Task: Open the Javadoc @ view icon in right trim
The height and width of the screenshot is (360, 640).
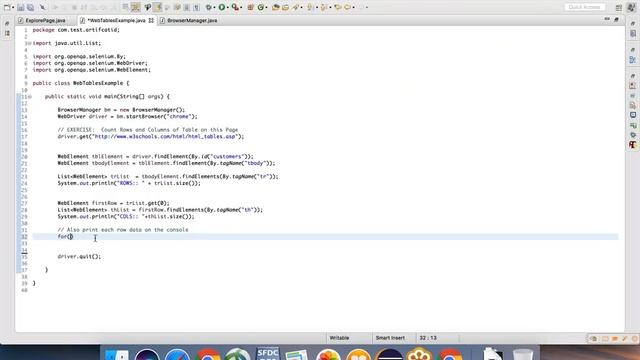Action: 633,96
